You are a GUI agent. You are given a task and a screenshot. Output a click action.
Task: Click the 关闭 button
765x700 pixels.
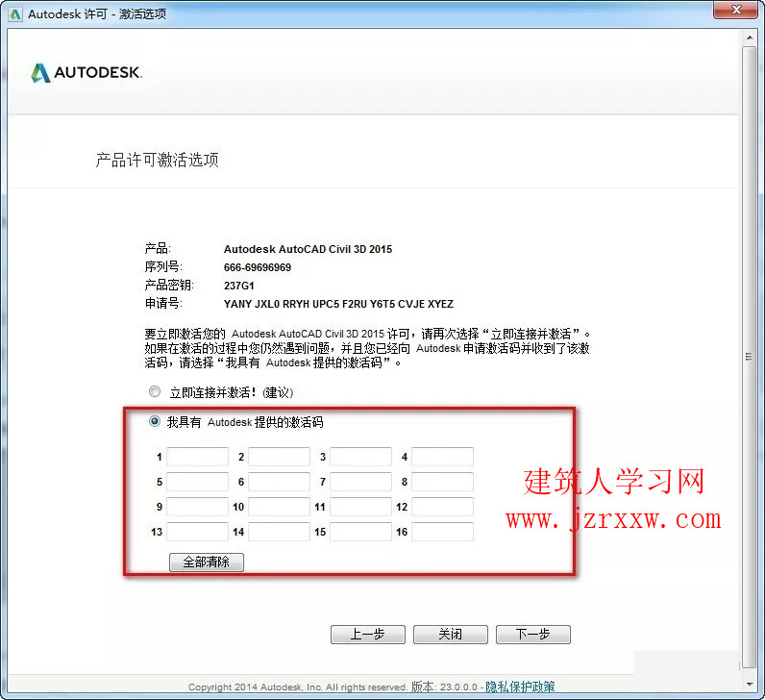coord(451,634)
